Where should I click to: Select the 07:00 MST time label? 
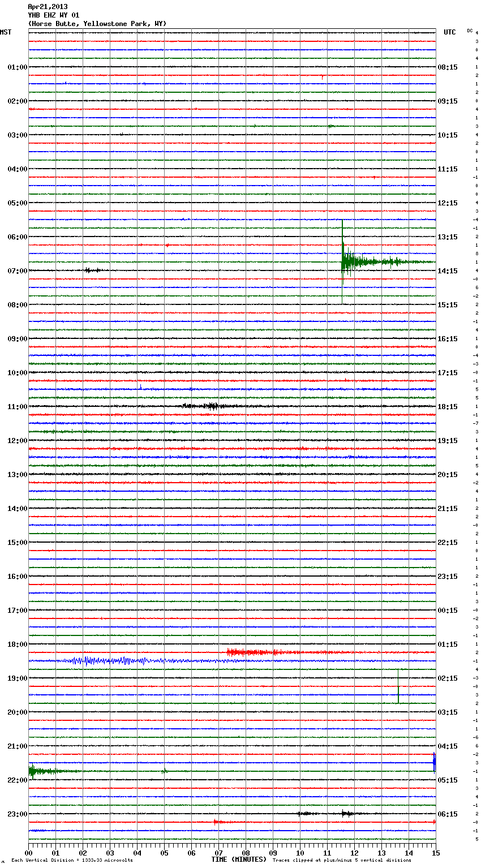[18, 271]
